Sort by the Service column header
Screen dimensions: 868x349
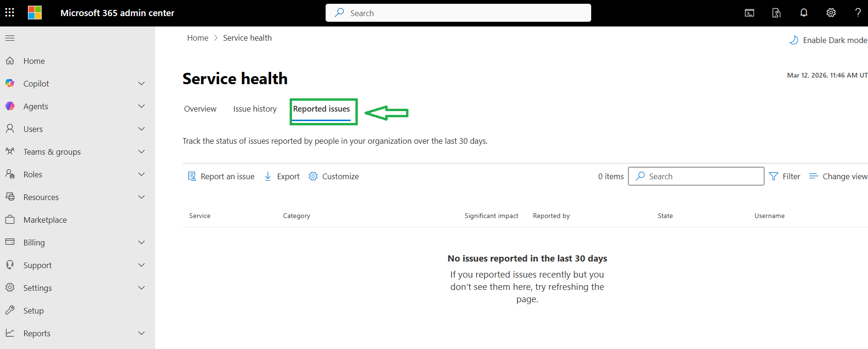coord(200,216)
